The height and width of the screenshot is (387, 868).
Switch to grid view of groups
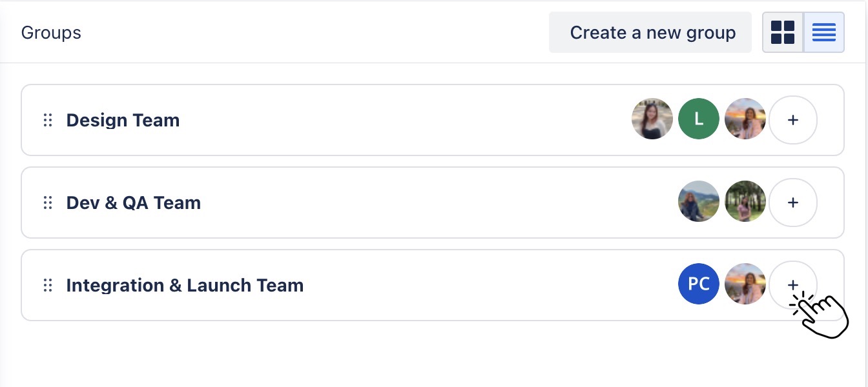[783, 32]
